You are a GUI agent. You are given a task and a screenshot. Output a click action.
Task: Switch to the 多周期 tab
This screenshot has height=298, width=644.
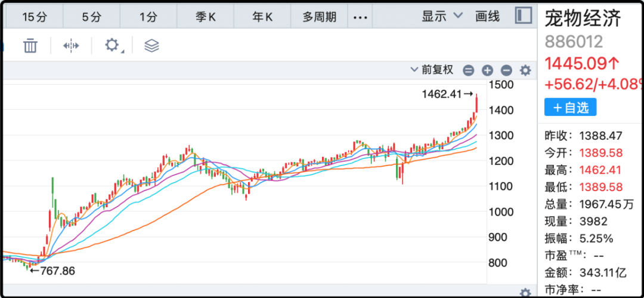(319, 17)
